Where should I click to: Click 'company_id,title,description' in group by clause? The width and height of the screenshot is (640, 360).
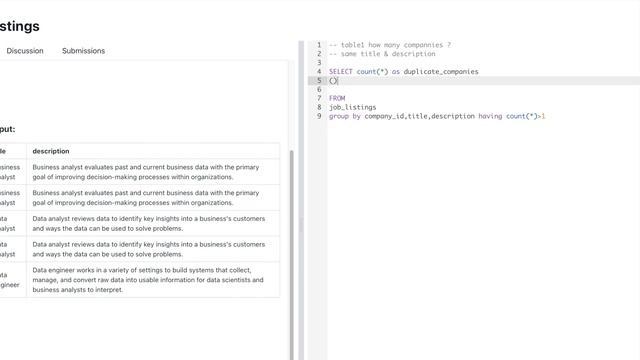pyautogui.click(x=420, y=116)
